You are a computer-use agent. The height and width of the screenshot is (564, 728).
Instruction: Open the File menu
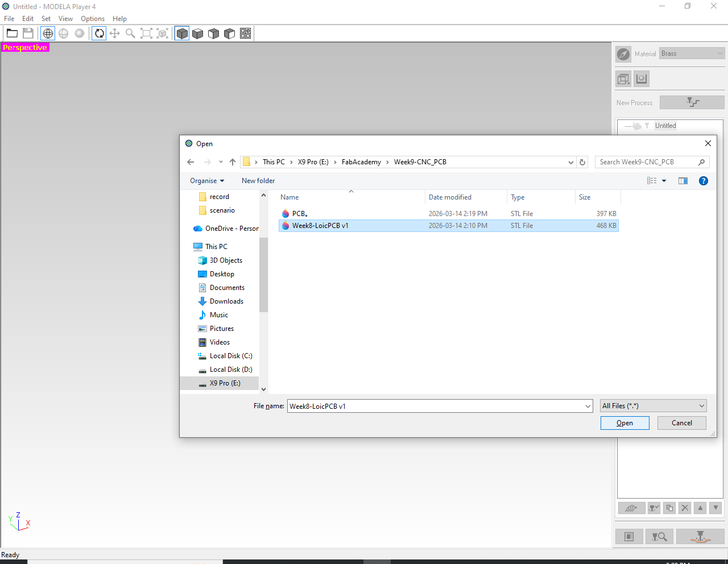[x=9, y=19]
